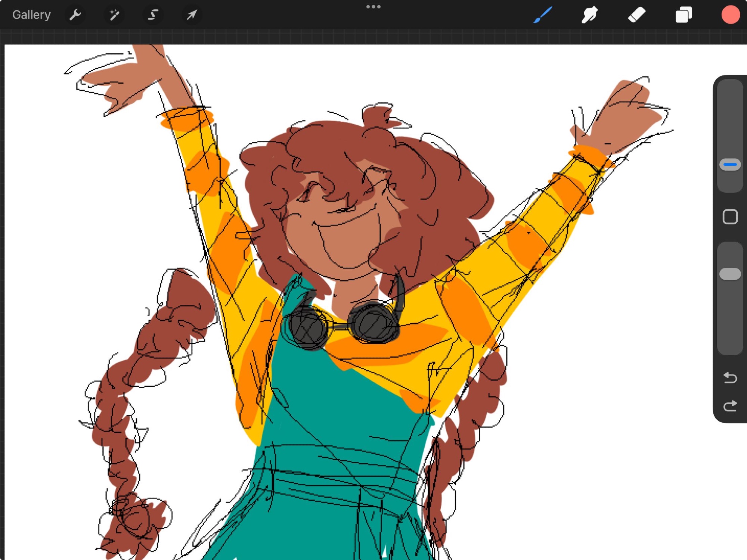Viewport: 747px width, 560px height.
Task: Redo the last undone action
Action: coord(730,406)
